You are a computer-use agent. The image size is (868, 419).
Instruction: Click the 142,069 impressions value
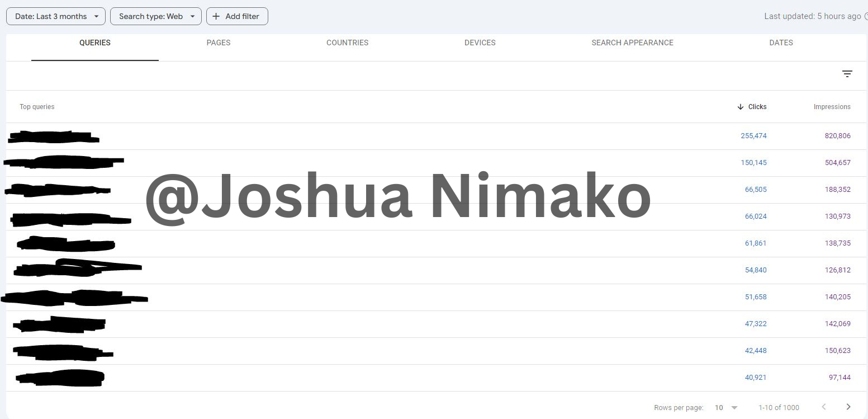(x=837, y=324)
